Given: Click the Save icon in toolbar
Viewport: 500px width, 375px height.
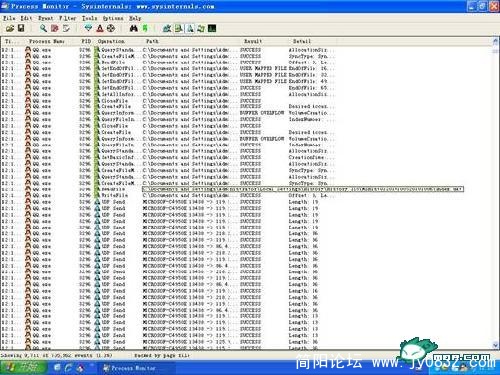Looking at the screenshot, I should [21, 28].
